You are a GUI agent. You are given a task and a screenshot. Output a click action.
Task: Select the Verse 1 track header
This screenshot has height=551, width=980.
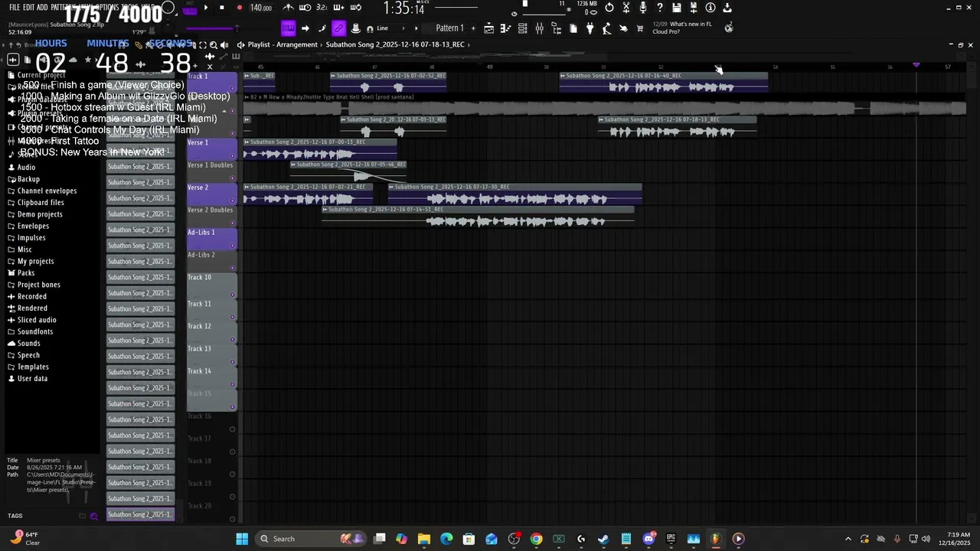point(211,148)
